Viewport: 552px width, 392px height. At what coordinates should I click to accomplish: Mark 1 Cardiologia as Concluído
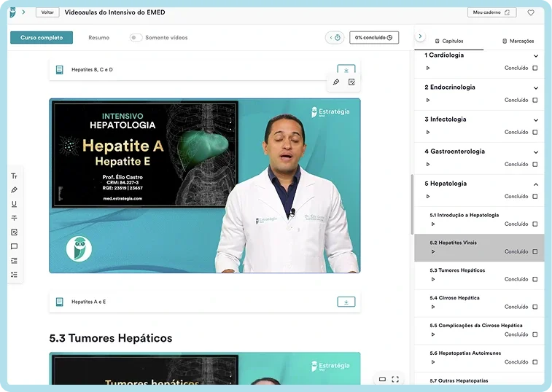(535, 68)
